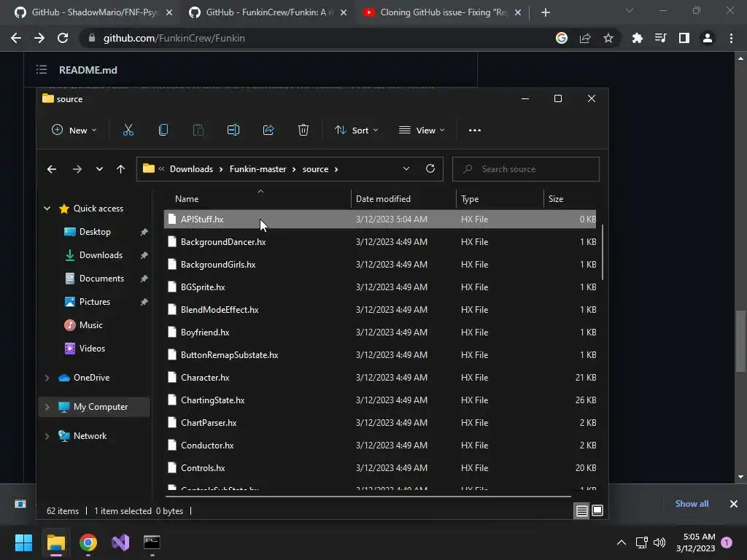Switch to Cloning GitHub issue YouTube tab
Viewport: 747px width, 560px height.
pos(441,12)
